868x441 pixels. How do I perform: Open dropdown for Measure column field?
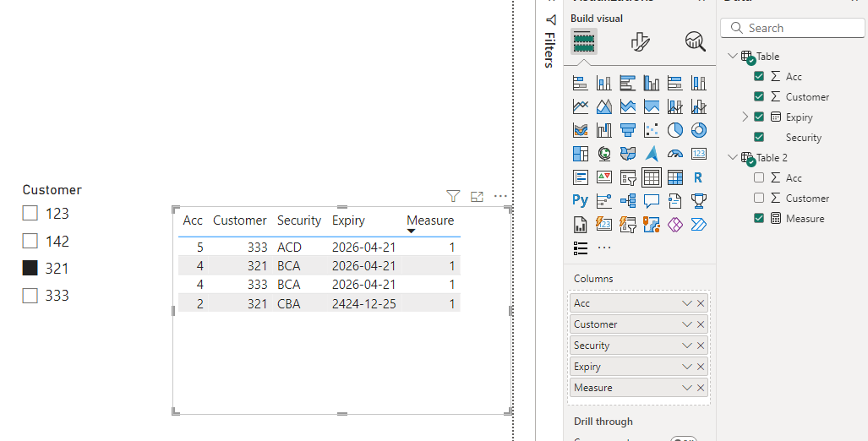[687, 387]
